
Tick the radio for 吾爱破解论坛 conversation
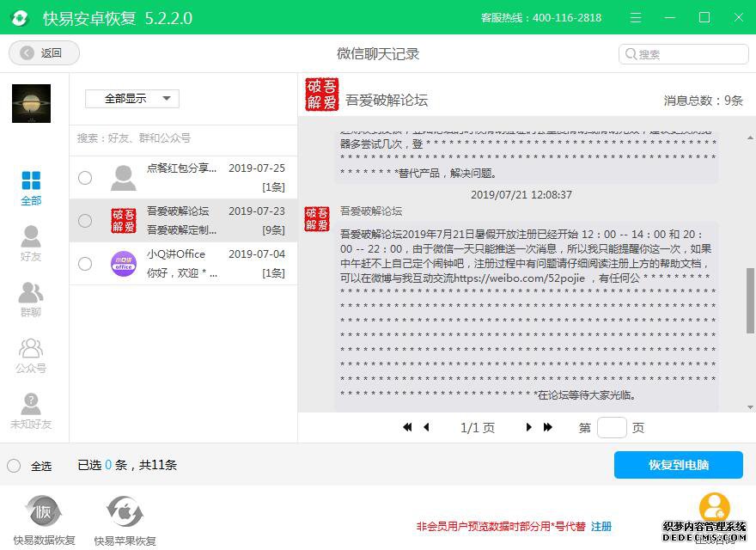tap(85, 221)
